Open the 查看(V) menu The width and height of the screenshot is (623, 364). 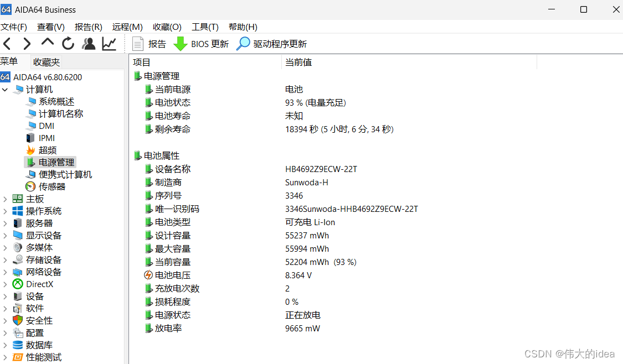click(x=51, y=27)
